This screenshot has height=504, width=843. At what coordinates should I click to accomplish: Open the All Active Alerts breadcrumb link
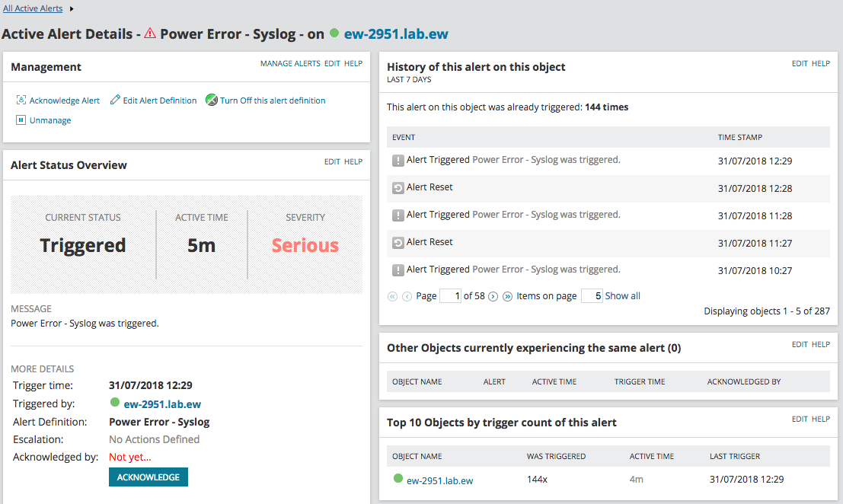click(33, 8)
